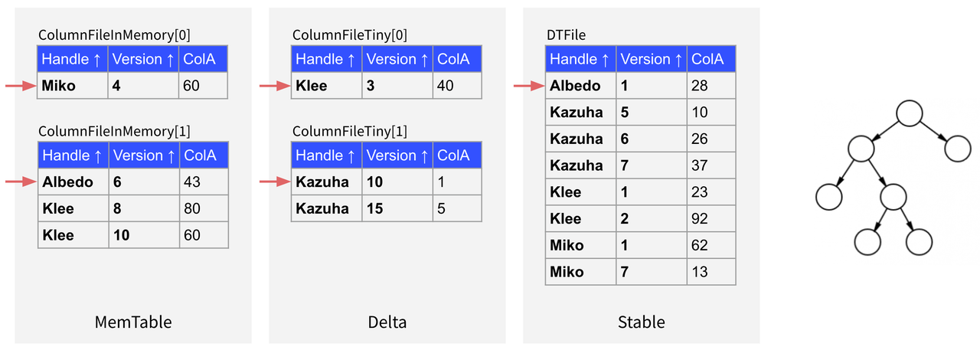Sort by Handle header in DTFile table
This screenshot has width=980, height=350.
(x=580, y=59)
